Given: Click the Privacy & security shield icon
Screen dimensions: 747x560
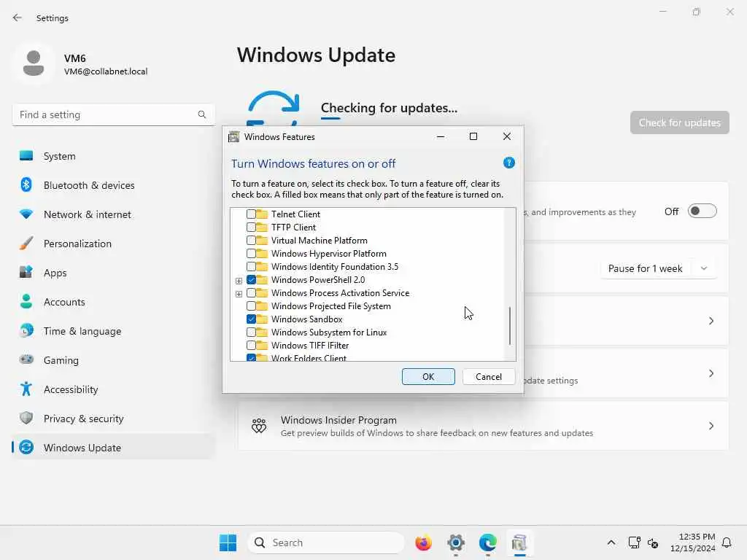Looking at the screenshot, I should click(26, 418).
